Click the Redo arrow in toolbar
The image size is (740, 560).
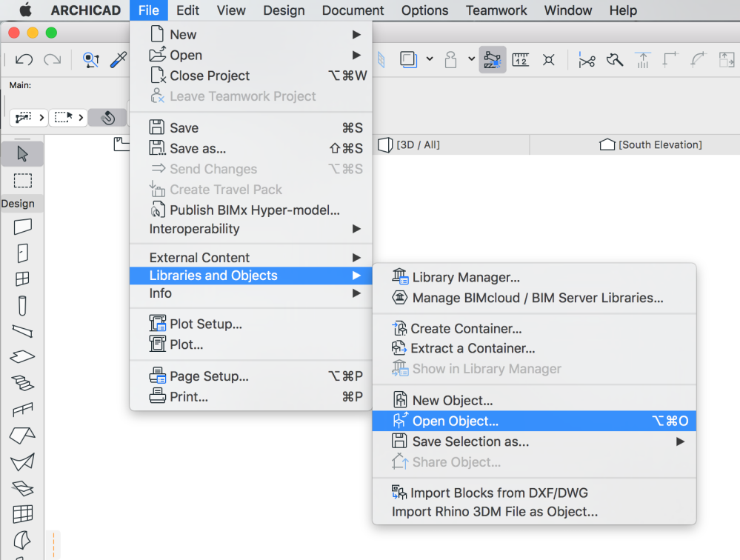pos(53,59)
